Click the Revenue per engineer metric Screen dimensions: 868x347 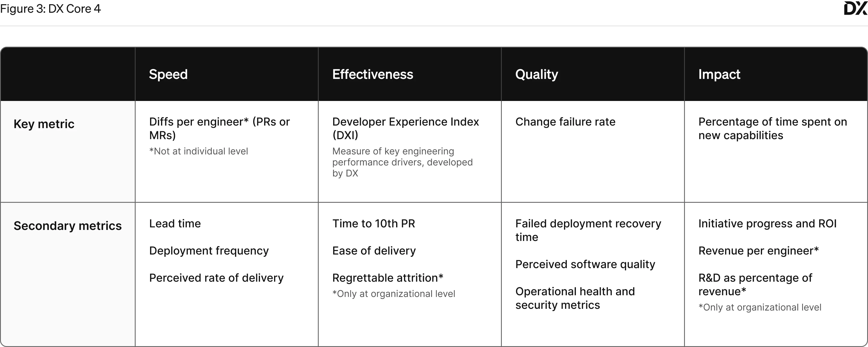click(x=758, y=251)
